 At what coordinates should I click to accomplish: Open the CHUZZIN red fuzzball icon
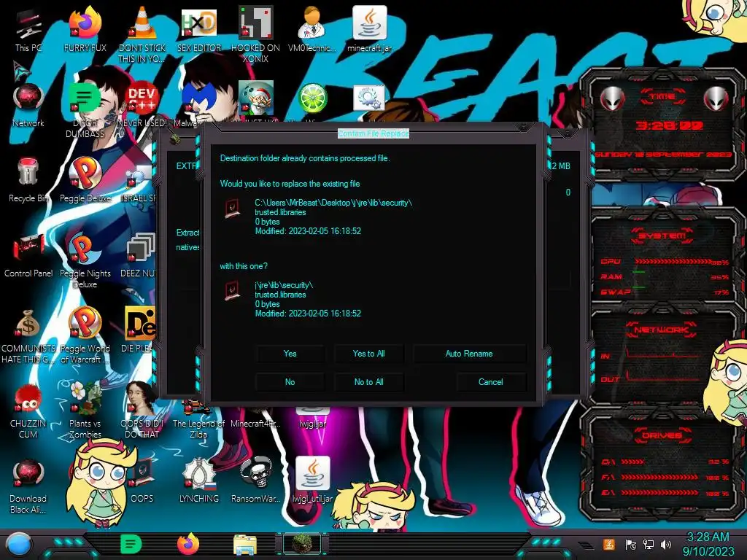(x=28, y=411)
